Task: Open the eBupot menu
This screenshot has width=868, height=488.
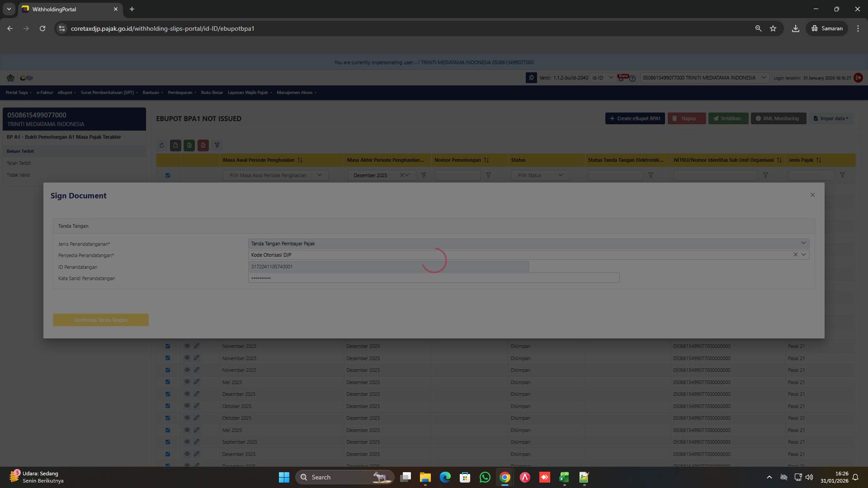Action: click(x=66, y=92)
